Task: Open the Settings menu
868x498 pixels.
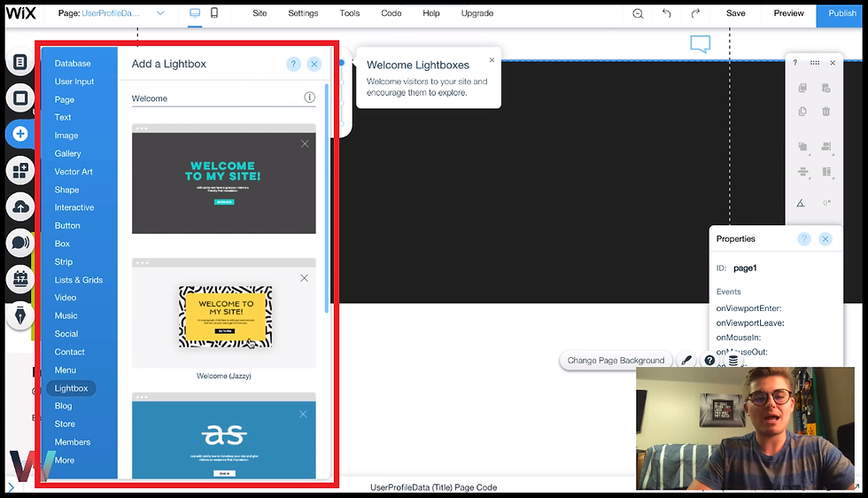Action: click(303, 13)
